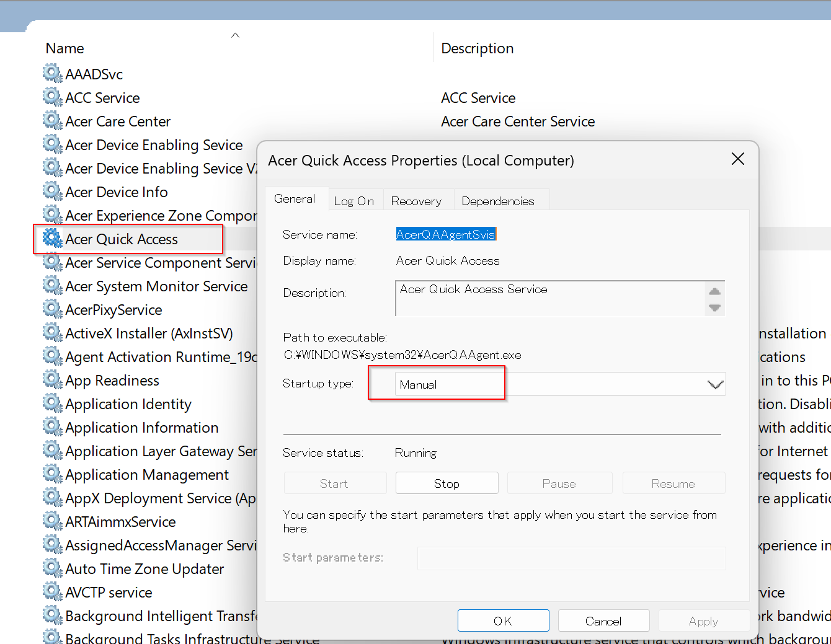
Task: Select ActiveX Installer (AxInstSV) row
Action: [149, 333]
